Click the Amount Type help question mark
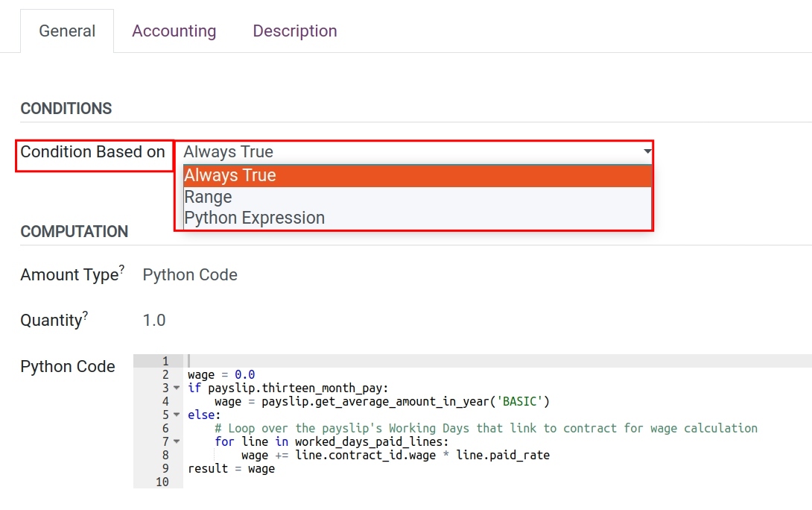The image size is (812, 510). click(122, 269)
